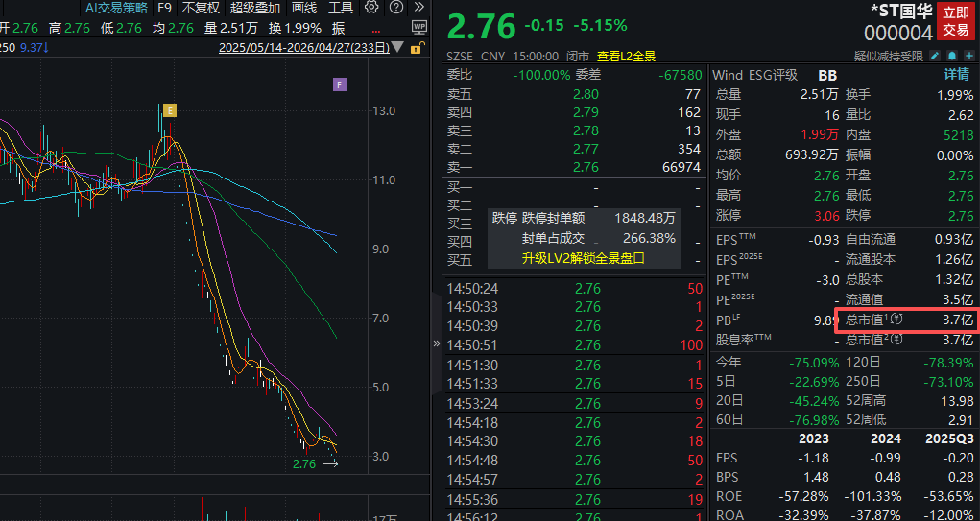This screenshot has height=521, width=980.
Task: Open the date range dropdown triangle
Action: pos(398,47)
